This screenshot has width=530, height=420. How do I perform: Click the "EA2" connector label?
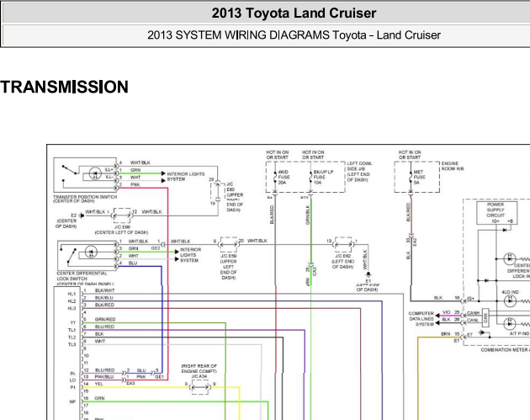pyautogui.click(x=415, y=242)
